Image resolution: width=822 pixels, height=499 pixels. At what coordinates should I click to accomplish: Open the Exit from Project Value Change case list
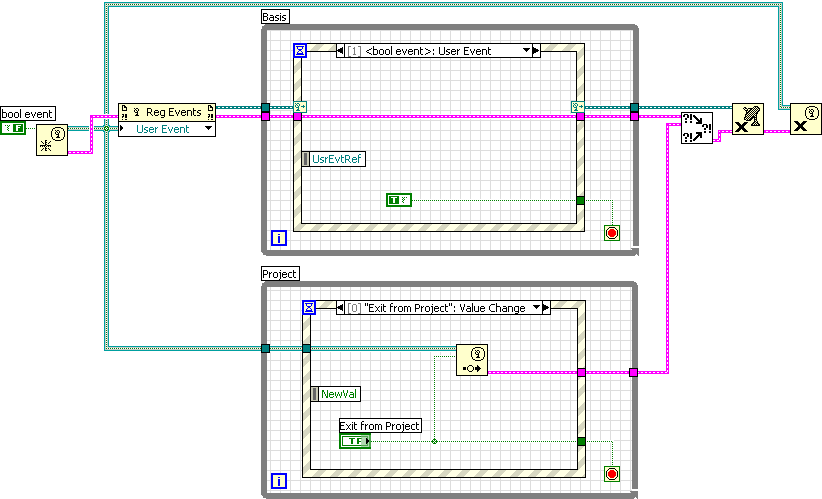click(x=536, y=308)
